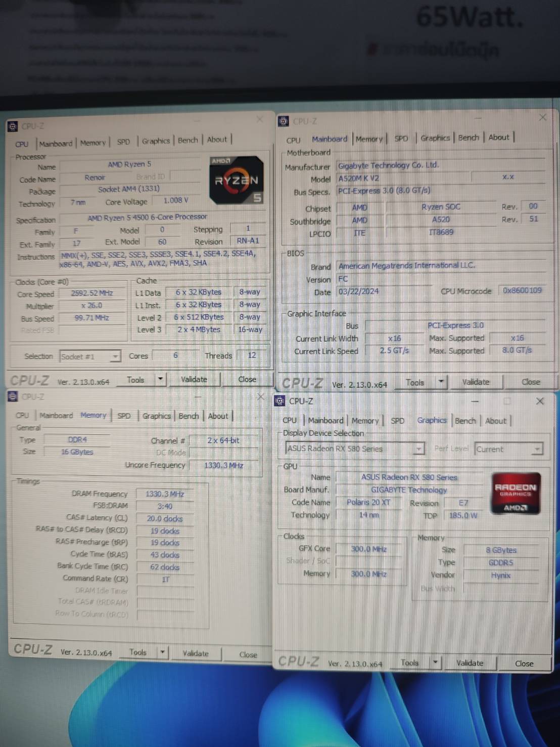
Task: Click the CPU-Z title bar icon of the processor window
Action: coord(13,126)
